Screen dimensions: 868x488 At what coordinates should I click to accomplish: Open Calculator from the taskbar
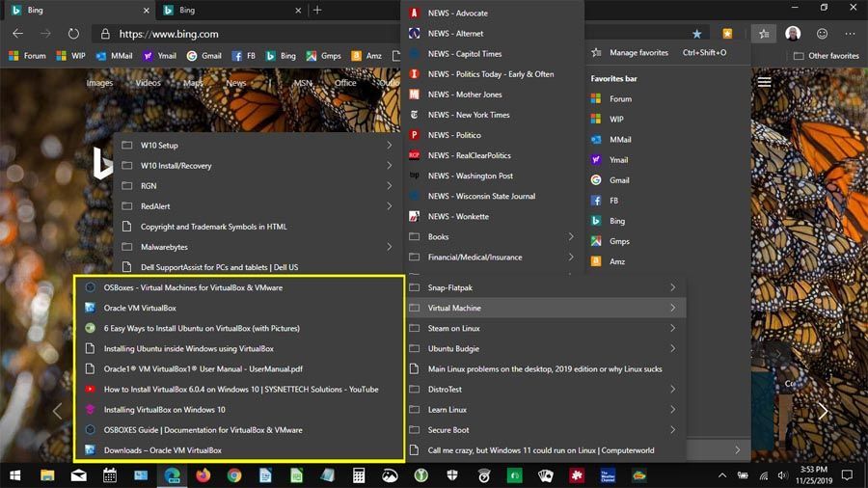(x=359, y=475)
